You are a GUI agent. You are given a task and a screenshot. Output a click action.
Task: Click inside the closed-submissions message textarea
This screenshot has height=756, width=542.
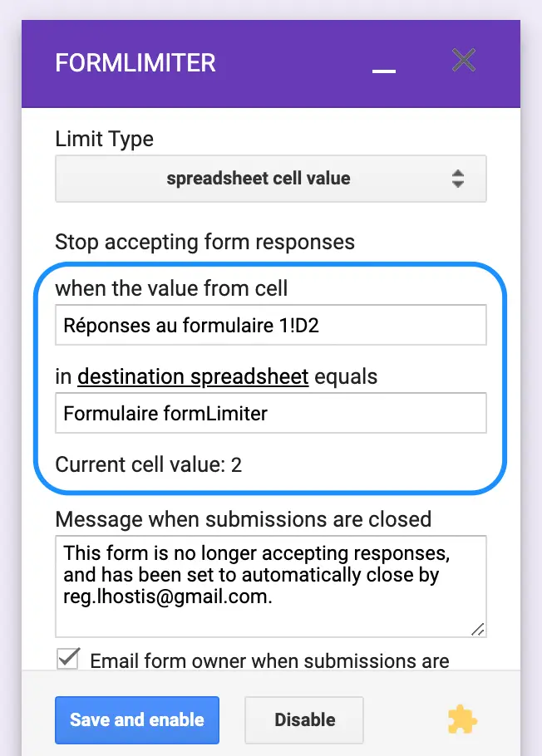271,587
